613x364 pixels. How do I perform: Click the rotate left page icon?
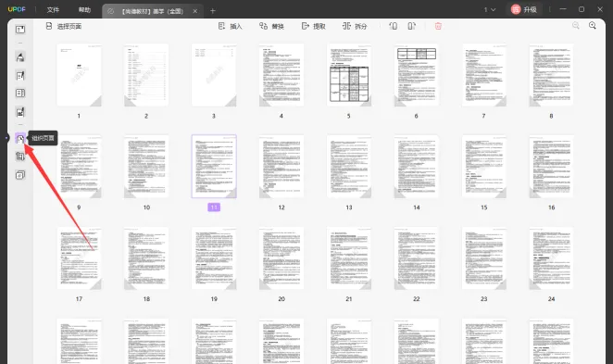[394, 26]
